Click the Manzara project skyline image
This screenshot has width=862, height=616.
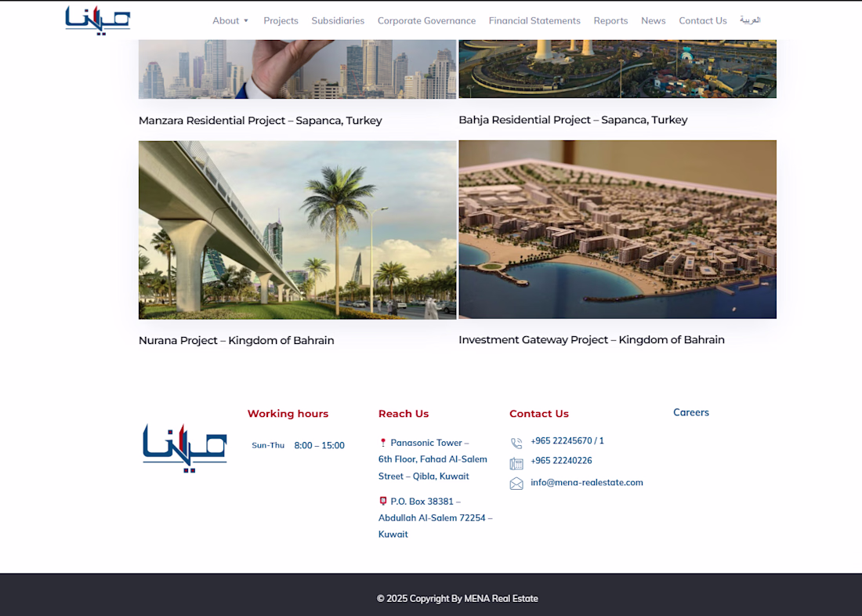point(298,69)
